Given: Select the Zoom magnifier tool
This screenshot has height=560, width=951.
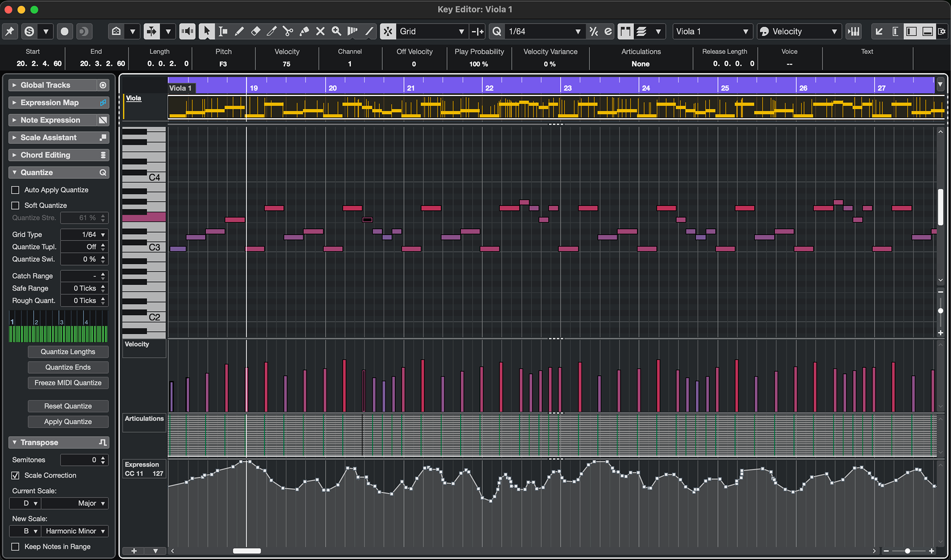Looking at the screenshot, I should tap(336, 31).
